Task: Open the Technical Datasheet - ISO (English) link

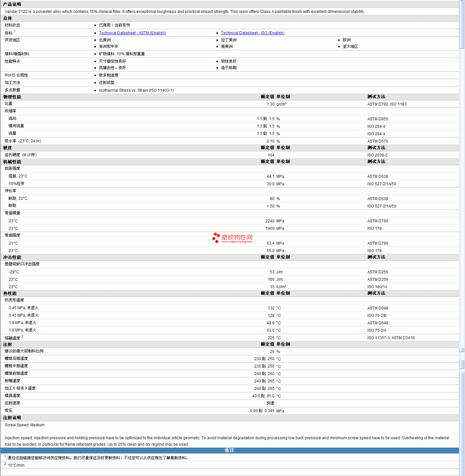Action: coord(253,33)
